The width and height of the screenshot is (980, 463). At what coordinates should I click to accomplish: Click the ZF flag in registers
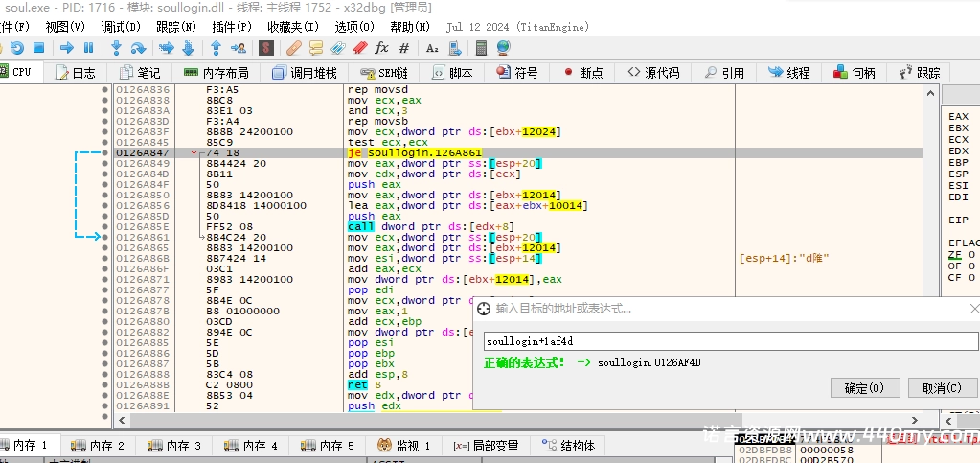click(955, 255)
